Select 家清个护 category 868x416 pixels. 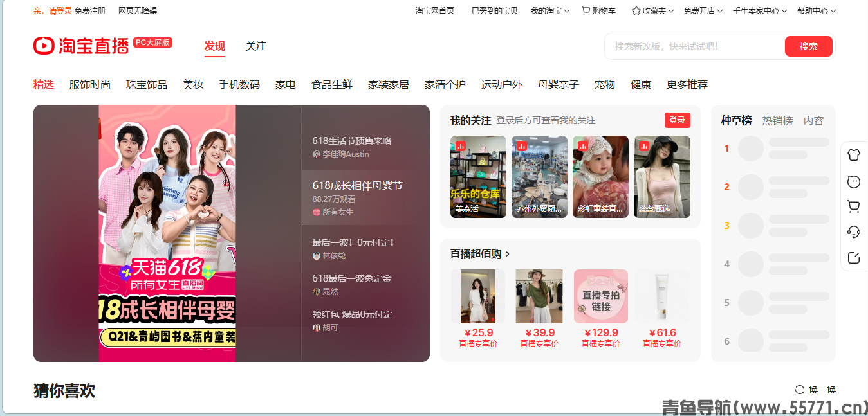[445, 85]
